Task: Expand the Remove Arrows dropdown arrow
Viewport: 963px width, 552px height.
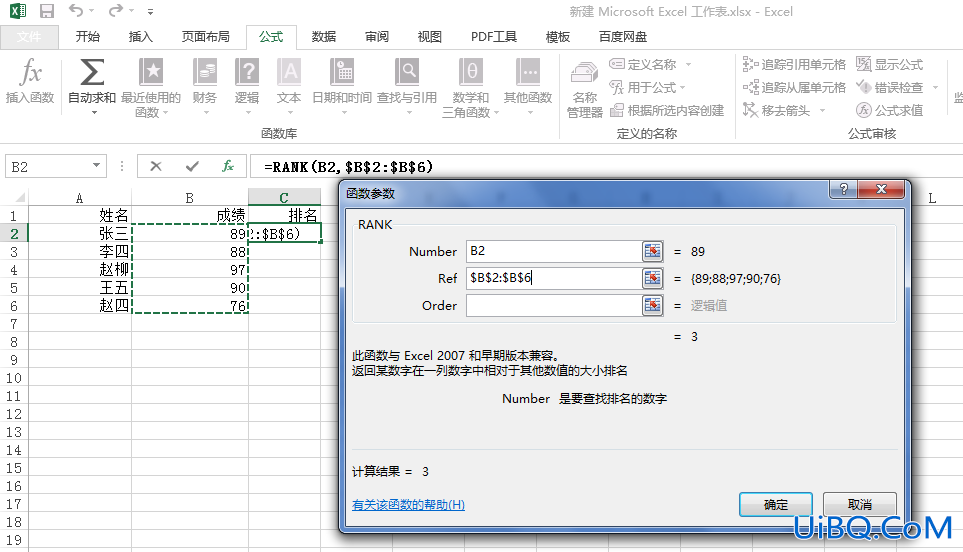Action: click(822, 111)
